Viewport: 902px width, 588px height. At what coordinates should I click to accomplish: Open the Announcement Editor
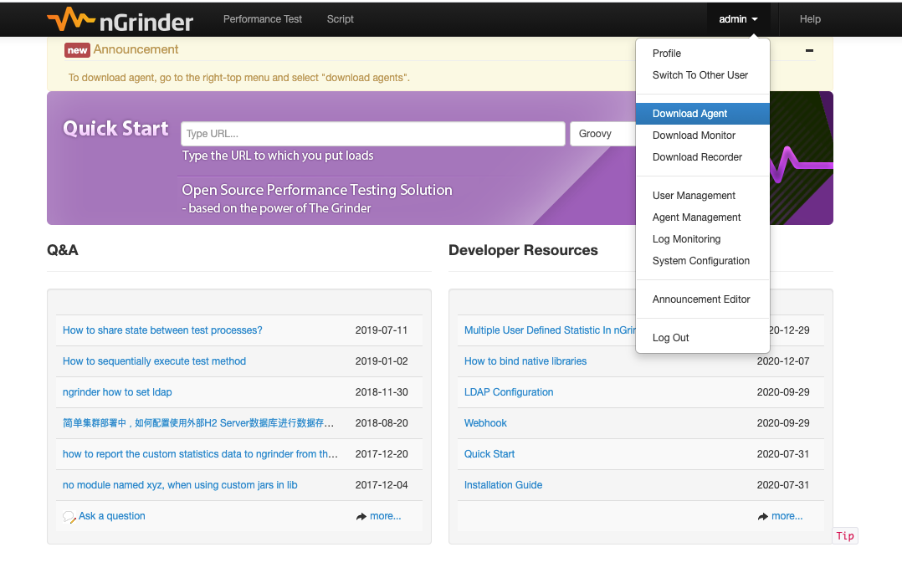(x=702, y=299)
